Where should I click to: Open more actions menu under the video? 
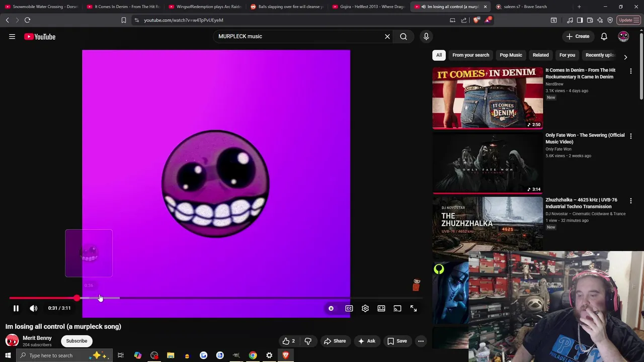[x=421, y=341]
